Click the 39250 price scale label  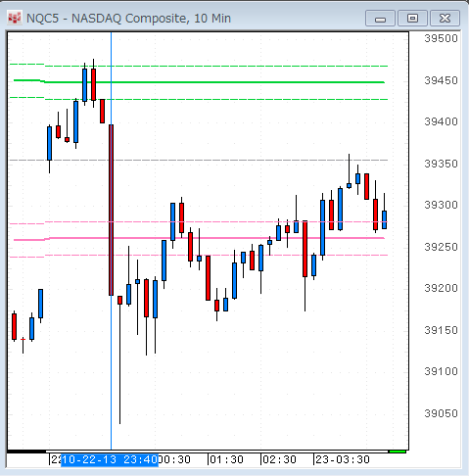pyautogui.click(x=441, y=247)
